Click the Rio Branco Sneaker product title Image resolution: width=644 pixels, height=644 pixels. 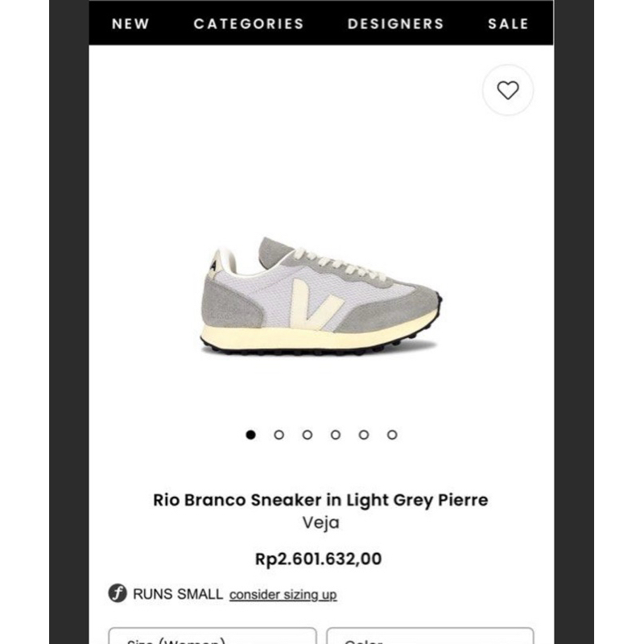(x=320, y=500)
